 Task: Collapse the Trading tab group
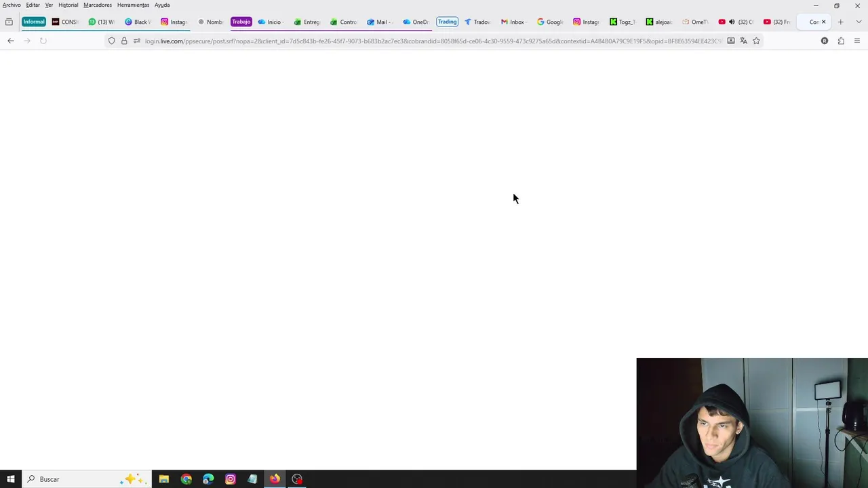447,22
